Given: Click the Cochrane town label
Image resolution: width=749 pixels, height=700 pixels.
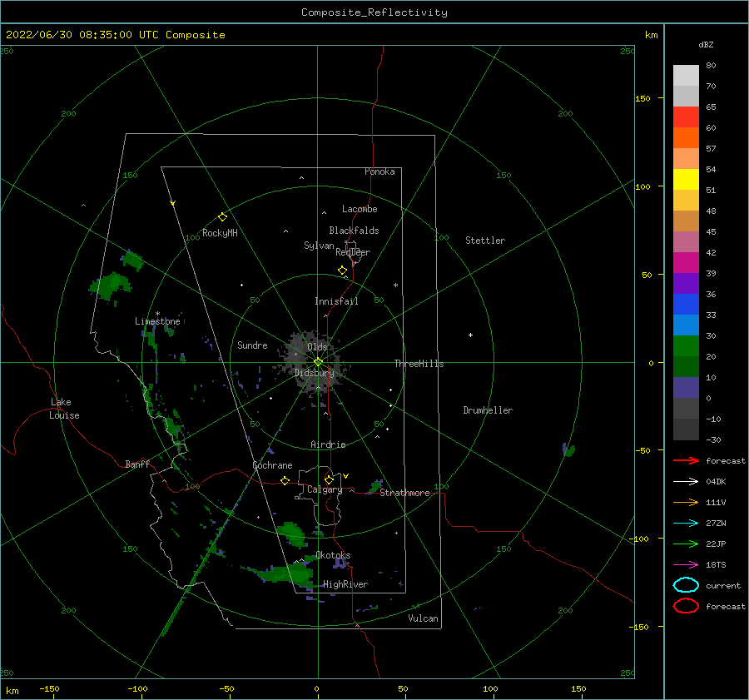Looking at the screenshot, I should click(x=272, y=465).
